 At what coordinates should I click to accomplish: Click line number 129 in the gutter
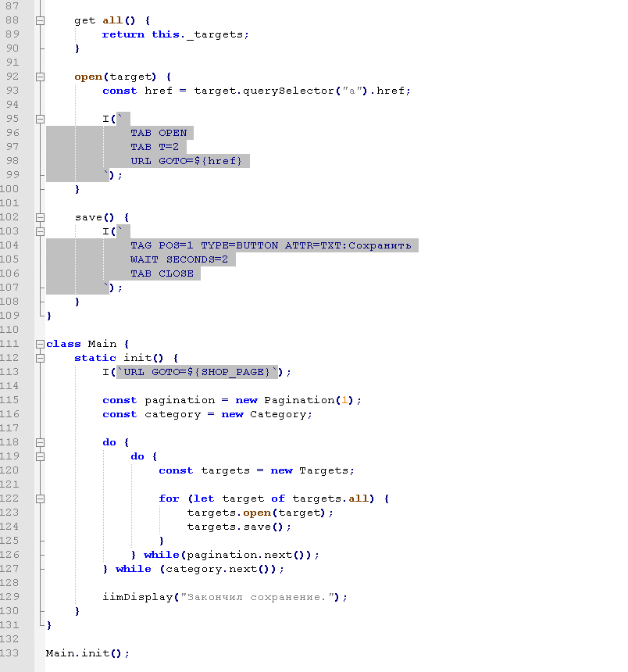click(9, 596)
